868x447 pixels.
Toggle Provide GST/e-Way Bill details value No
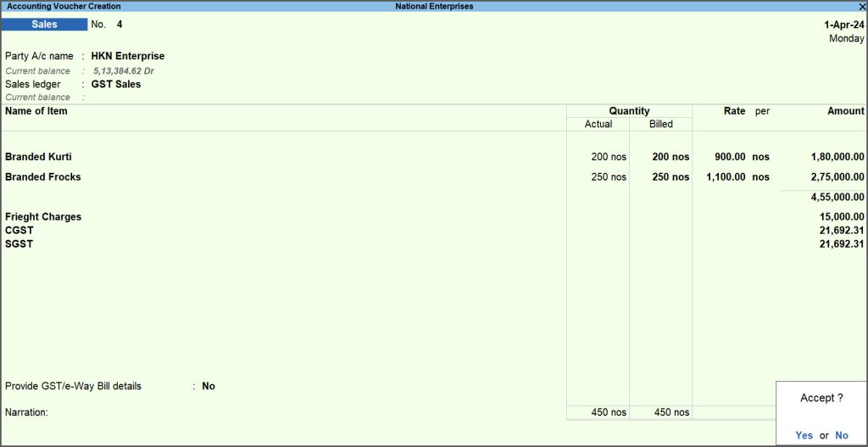tap(209, 386)
